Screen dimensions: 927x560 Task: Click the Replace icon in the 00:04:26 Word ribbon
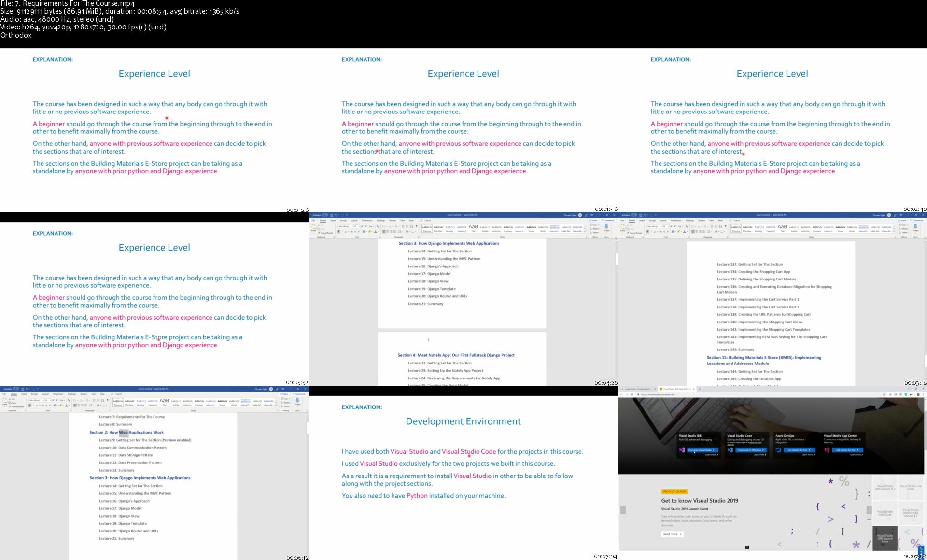(590, 229)
